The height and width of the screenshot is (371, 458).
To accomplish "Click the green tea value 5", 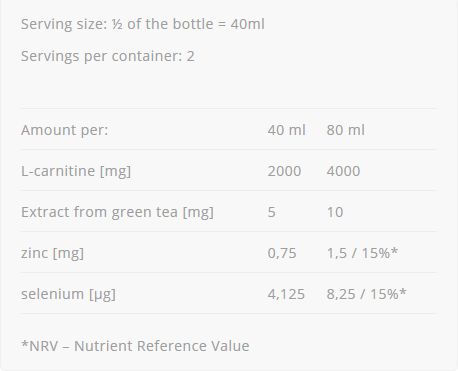I will click(272, 212).
